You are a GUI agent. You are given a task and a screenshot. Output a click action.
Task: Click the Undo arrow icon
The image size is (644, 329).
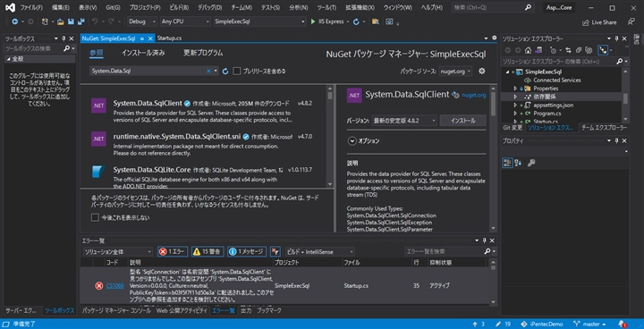(95, 21)
